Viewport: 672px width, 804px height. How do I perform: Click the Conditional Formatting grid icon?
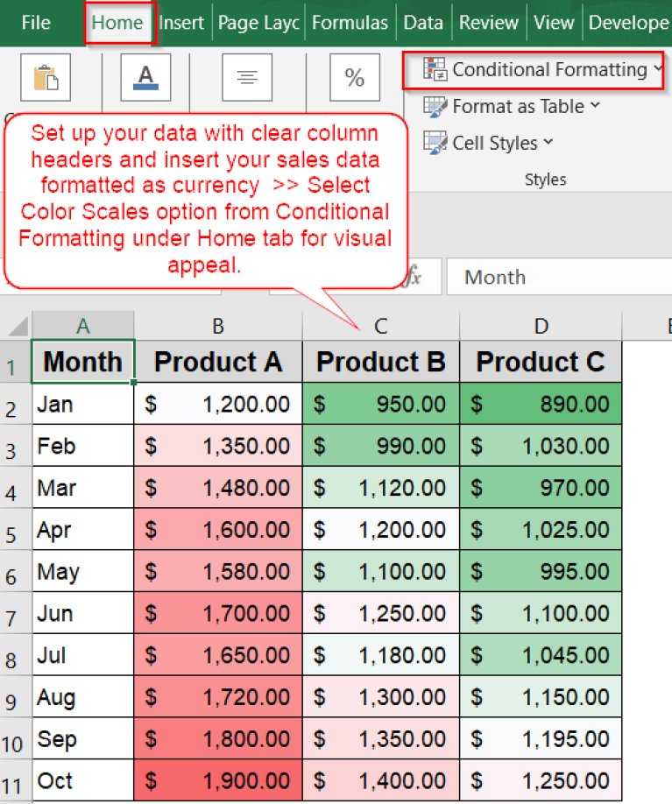coord(434,69)
